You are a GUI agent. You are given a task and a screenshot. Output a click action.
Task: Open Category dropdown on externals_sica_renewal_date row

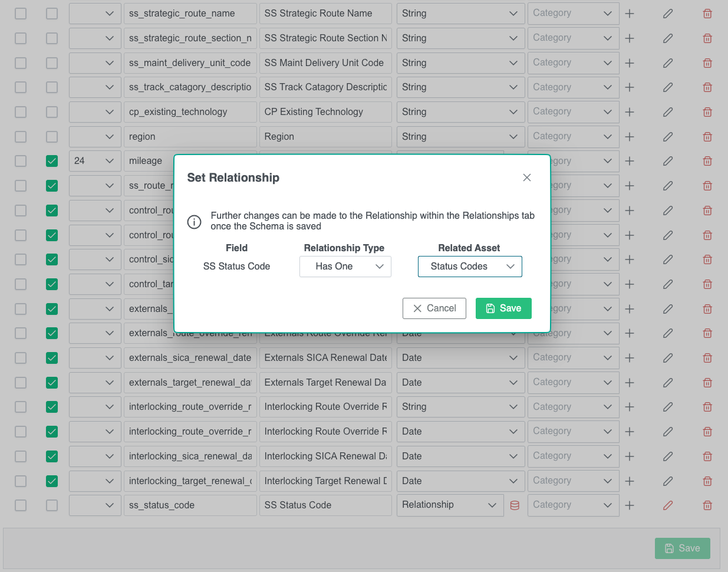click(572, 358)
